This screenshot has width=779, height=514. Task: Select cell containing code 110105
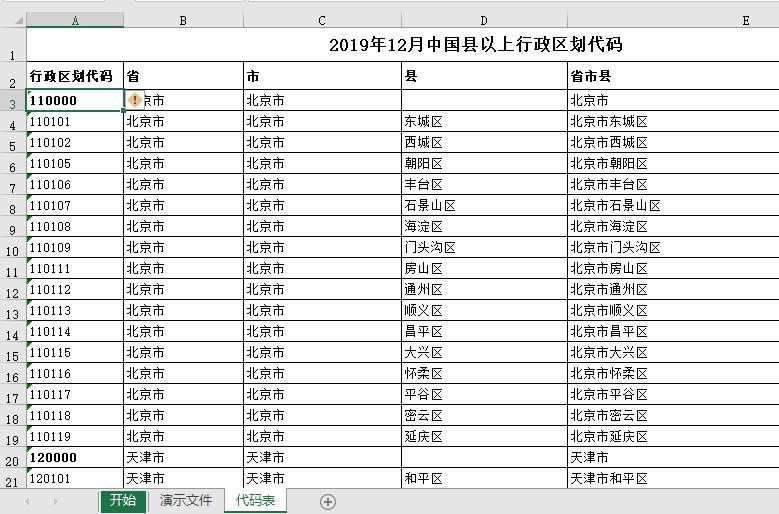pos(75,163)
